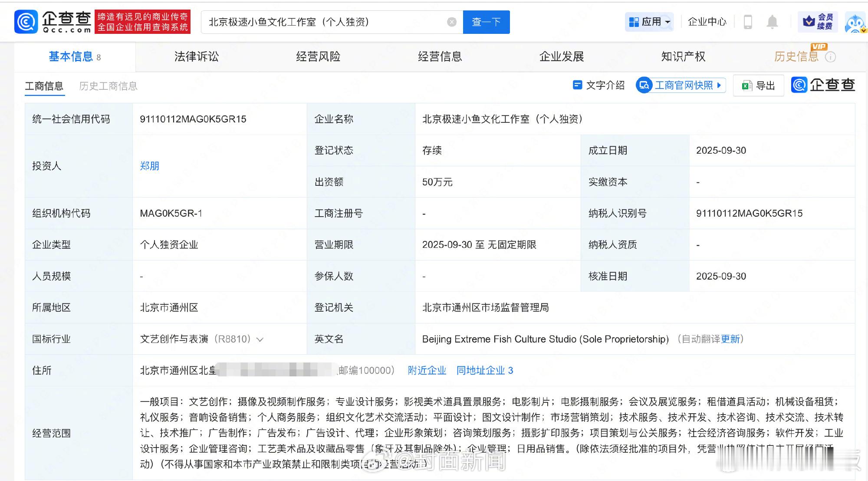The width and height of the screenshot is (868, 481).
Task: Open 工商官网快照 snapshot
Action: (x=681, y=85)
